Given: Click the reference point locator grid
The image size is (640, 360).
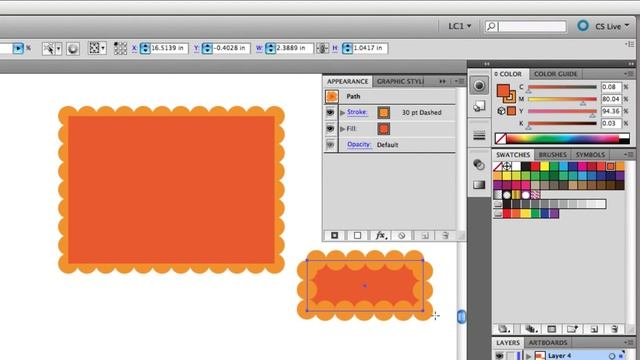Looking at the screenshot, I should 120,48.
